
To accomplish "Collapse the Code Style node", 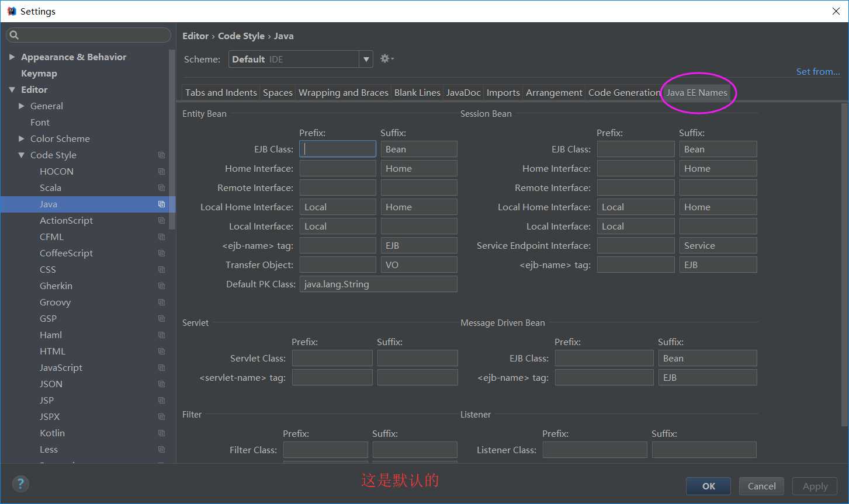I will (x=22, y=155).
